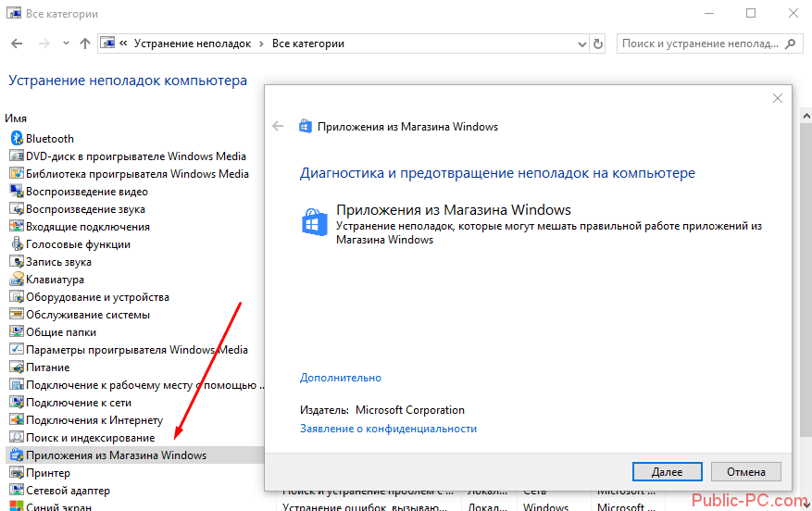
Task: Click the Устранение неполадок breadcrumb
Action: [x=193, y=44]
